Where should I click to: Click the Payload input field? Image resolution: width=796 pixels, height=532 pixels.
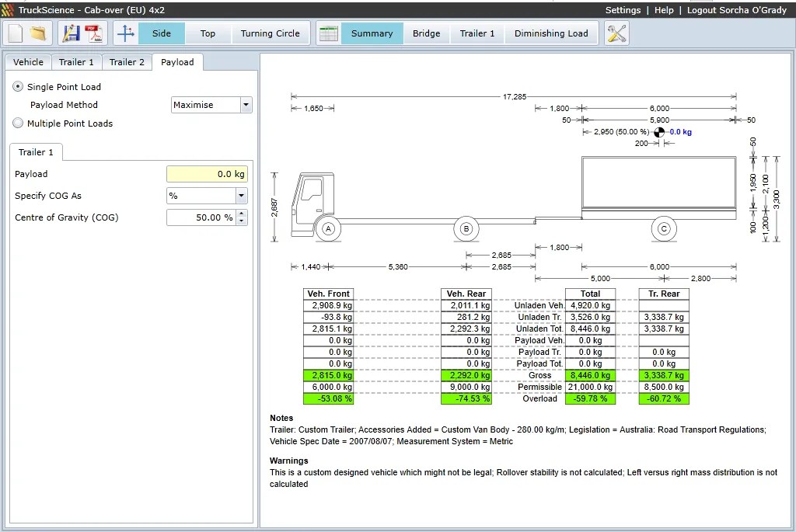click(x=206, y=174)
